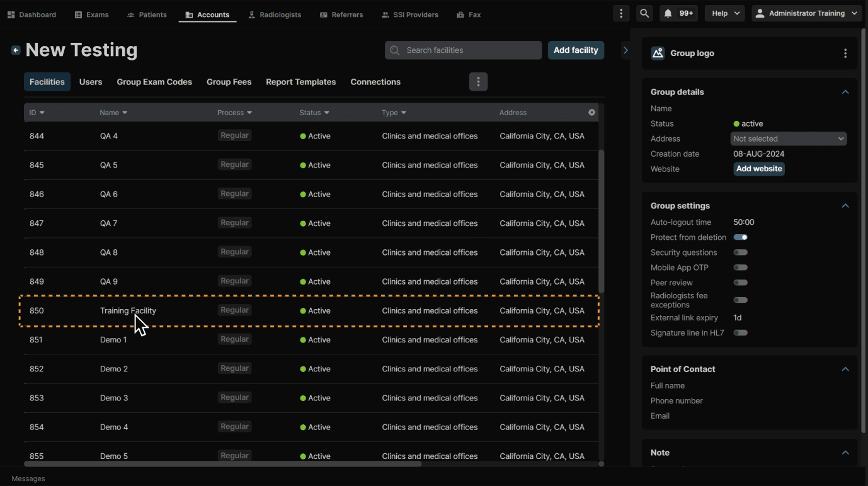Click the Search facilities input field

[x=463, y=50]
